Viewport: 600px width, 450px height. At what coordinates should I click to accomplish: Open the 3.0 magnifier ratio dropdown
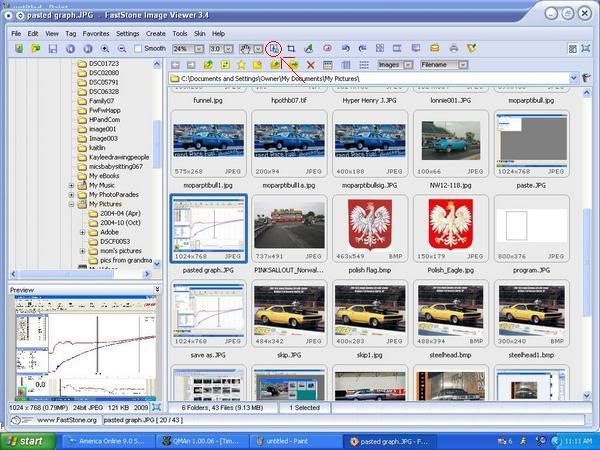click(x=228, y=49)
